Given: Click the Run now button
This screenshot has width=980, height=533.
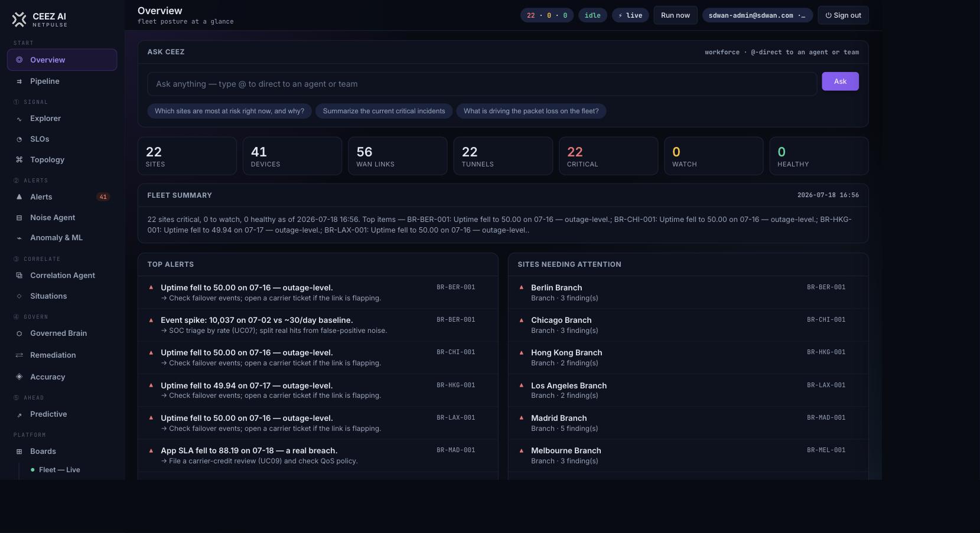Looking at the screenshot, I should tap(675, 15).
